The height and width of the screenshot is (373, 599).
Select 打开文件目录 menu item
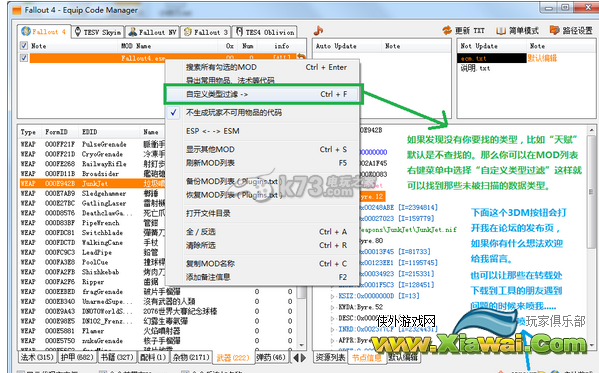coord(262,213)
